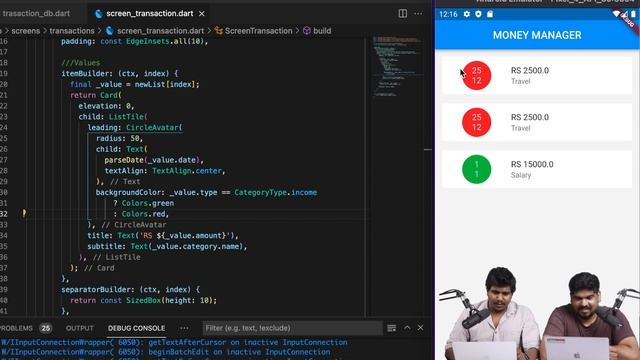640x360 pixels.
Task: Click the getTextAfterCursor debug log line
Action: pos(174,342)
